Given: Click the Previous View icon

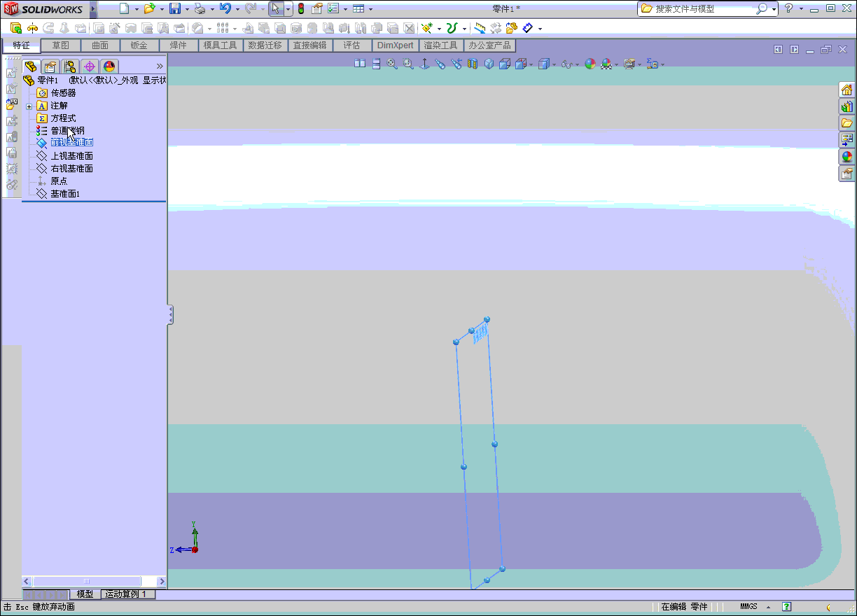Looking at the screenshot, I should click(x=457, y=64).
